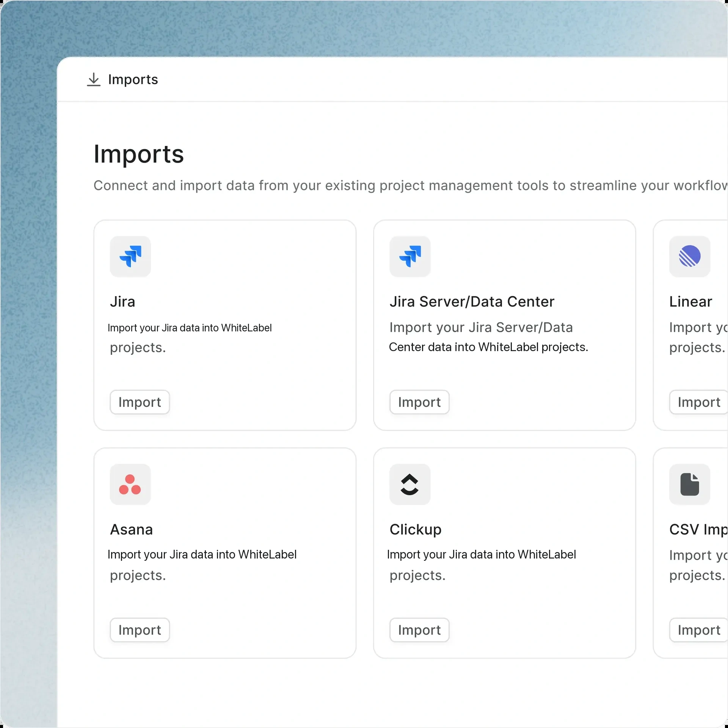This screenshot has height=728, width=728.
Task: Click the download arrow icon beside Imports
Action: pos(93,80)
